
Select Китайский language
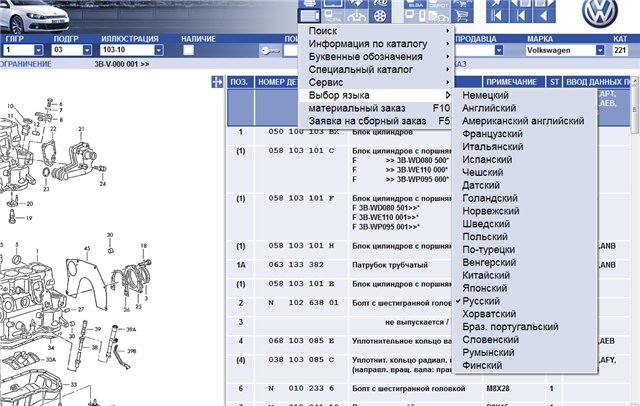(525, 275)
